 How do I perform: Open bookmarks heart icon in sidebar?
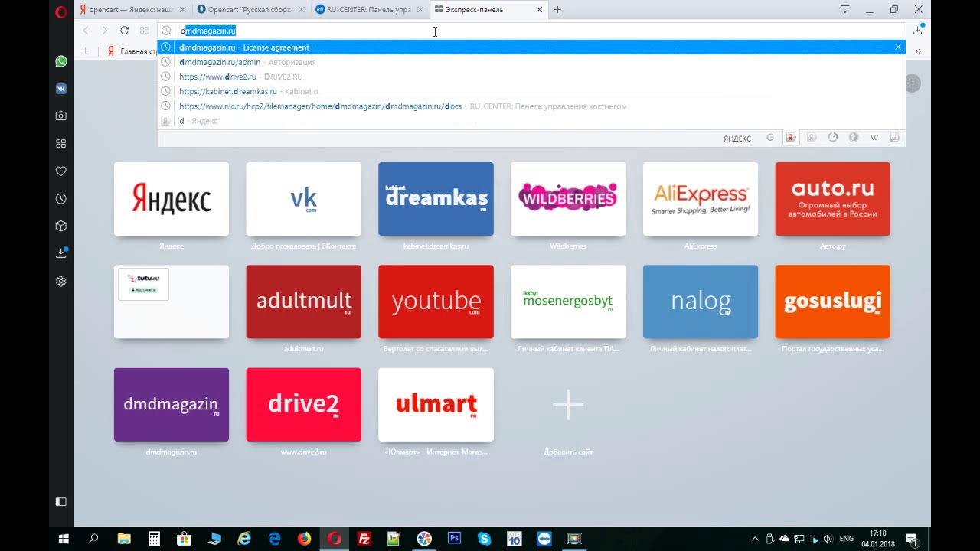61,171
